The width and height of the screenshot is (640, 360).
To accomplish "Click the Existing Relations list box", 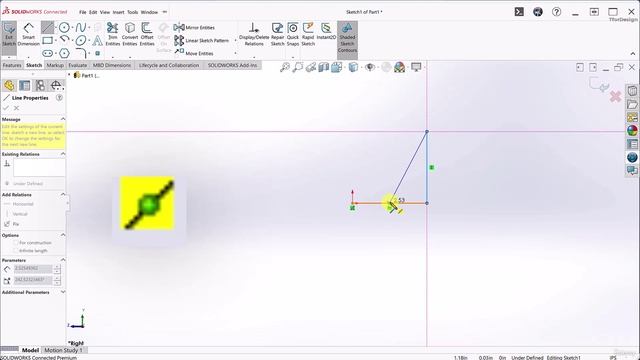I will pyautogui.click(x=39, y=168).
